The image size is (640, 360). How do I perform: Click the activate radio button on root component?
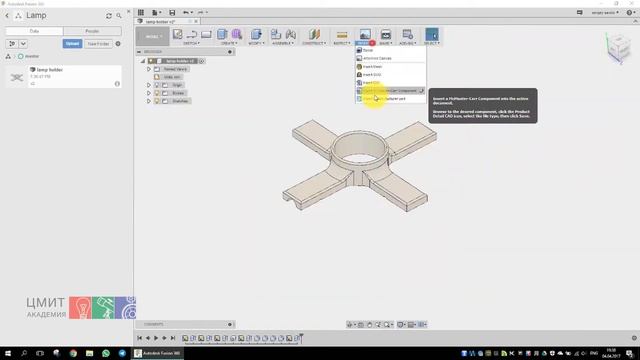202,61
